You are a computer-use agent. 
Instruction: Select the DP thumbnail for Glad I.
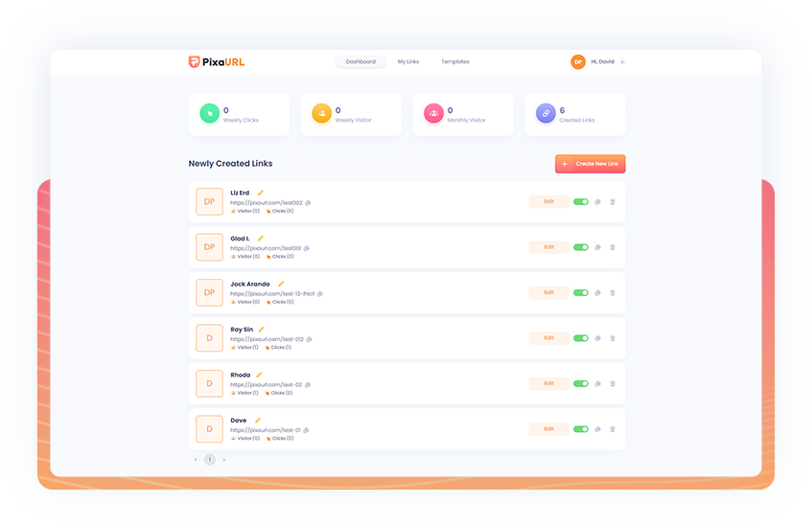209,247
